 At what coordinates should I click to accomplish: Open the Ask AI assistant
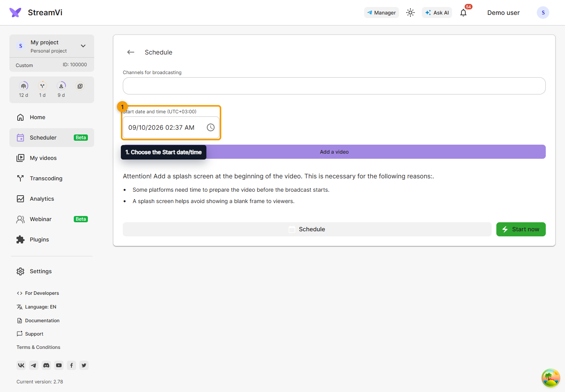tap(437, 13)
